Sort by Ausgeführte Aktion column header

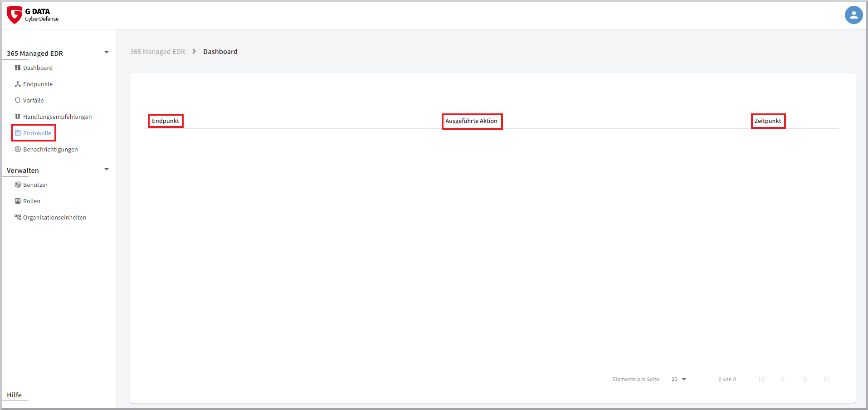(471, 121)
